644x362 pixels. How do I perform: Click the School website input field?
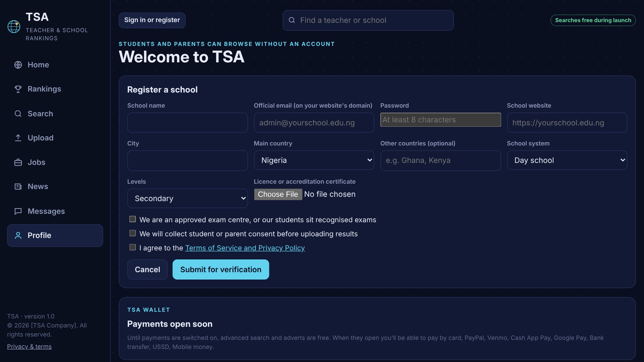[567, 123]
